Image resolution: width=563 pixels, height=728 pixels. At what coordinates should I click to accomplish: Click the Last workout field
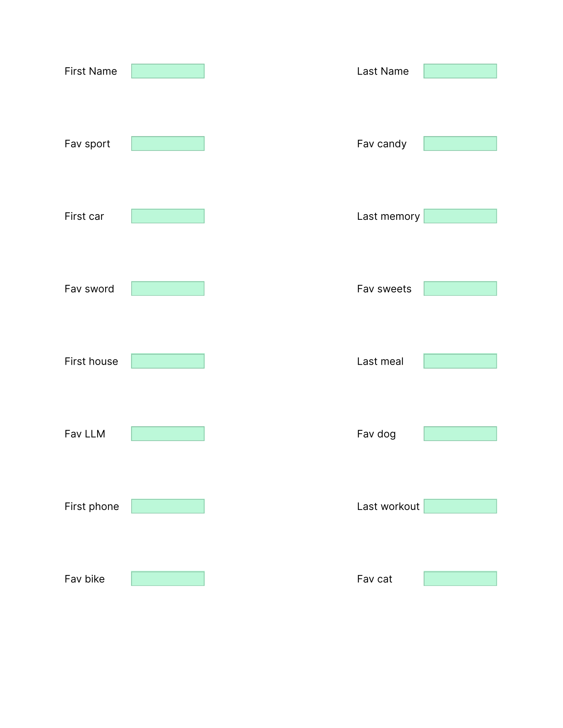pos(460,506)
